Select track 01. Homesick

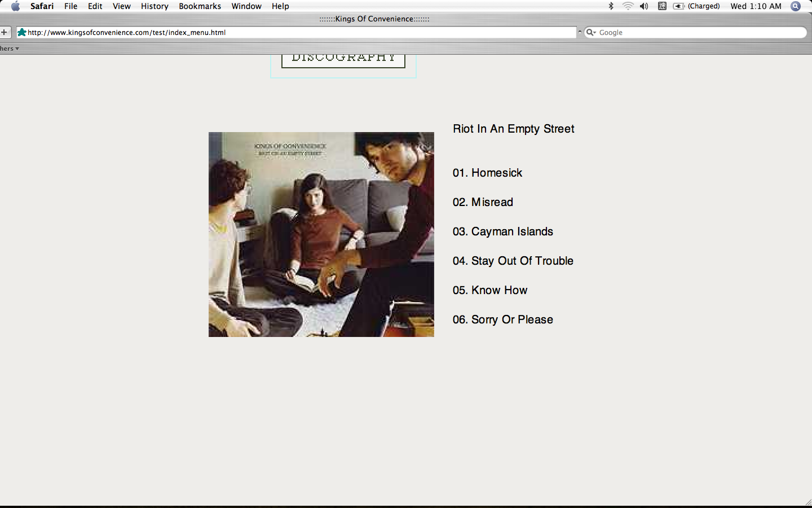(488, 173)
